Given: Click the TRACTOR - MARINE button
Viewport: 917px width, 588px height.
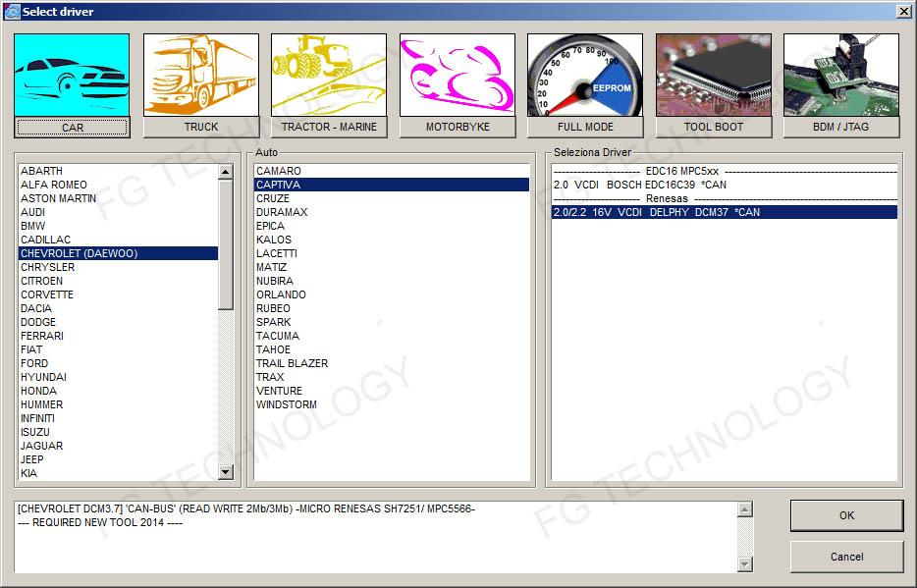Looking at the screenshot, I should (329, 127).
